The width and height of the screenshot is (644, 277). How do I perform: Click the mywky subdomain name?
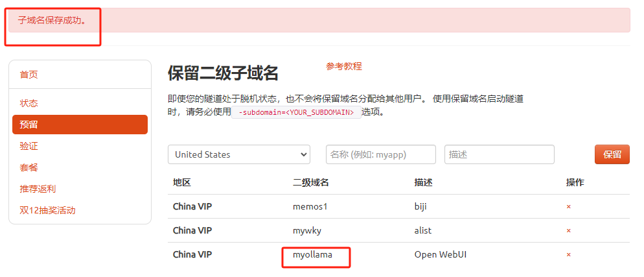[x=307, y=230]
